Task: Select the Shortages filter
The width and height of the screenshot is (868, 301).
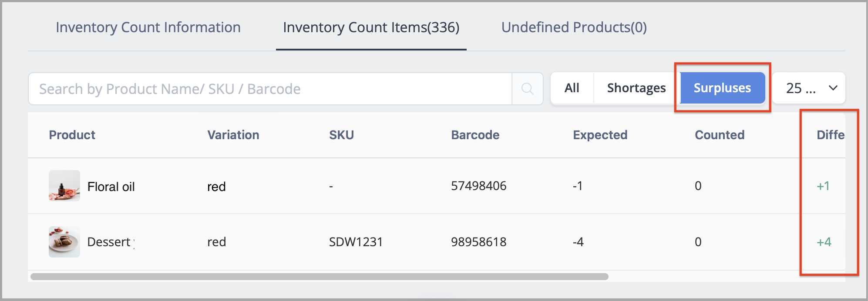Action: point(636,88)
